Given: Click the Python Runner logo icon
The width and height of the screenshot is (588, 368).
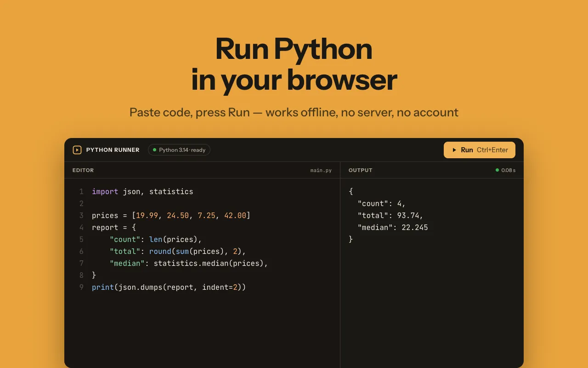Looking at the screenshot, I should 77,150.
